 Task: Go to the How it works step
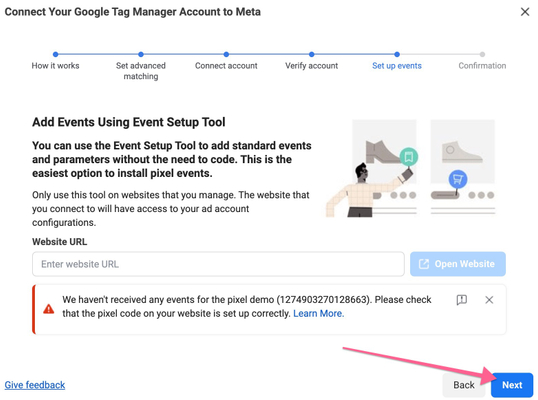[x=55, y=66]
